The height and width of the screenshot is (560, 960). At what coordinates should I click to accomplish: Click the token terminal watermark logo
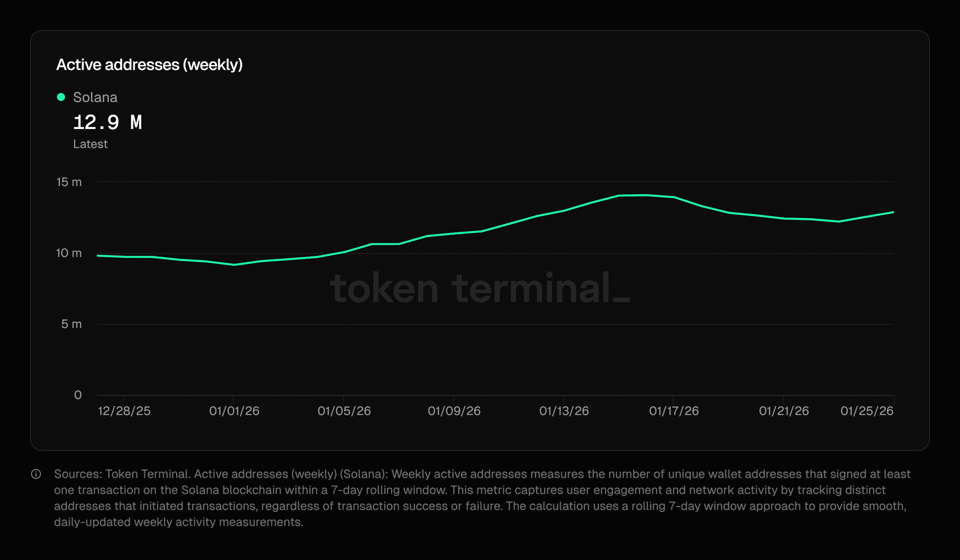(479, 288)
